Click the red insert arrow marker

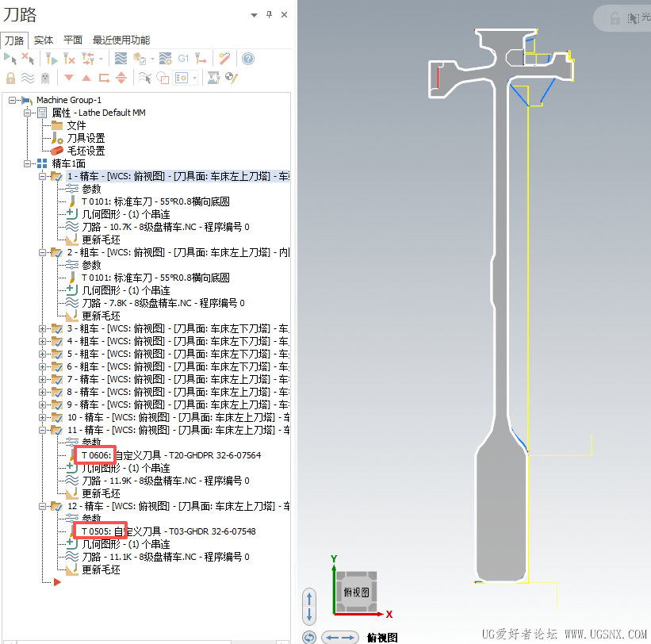(x=57, y=582)
